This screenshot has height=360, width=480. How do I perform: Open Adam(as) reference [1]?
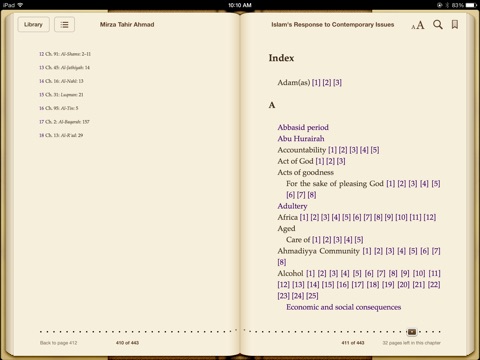click(x=316, y=82)
